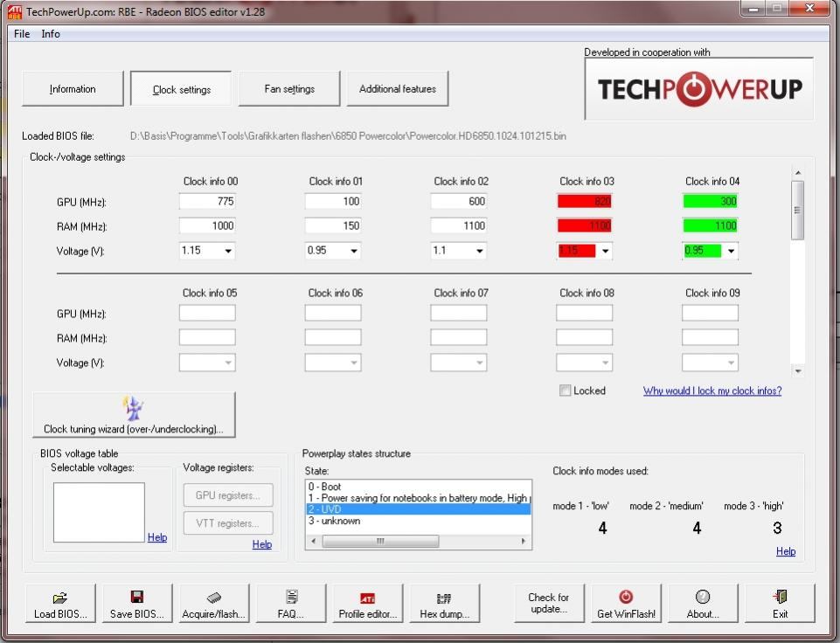Check for update button
This screenshot has width=840, height=643.
click(x=549, y=604)
